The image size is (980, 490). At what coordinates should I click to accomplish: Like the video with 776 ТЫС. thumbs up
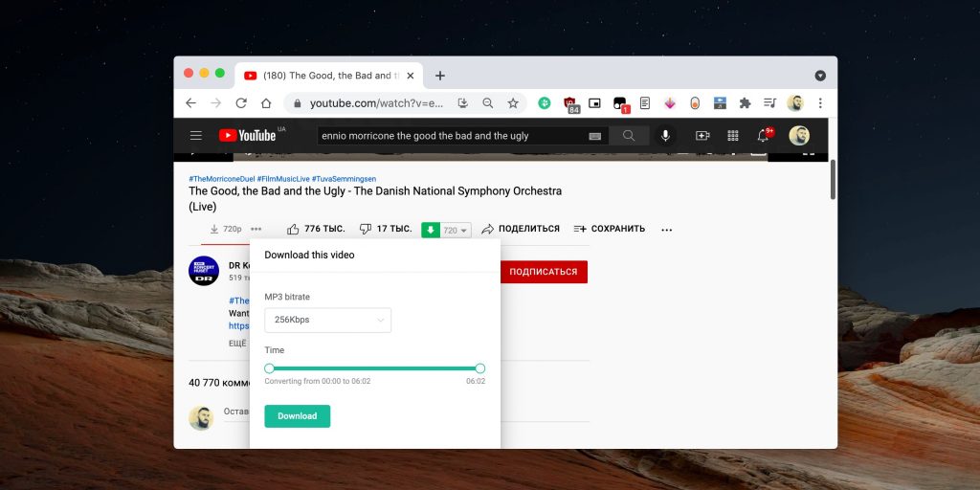tap(316, 230)
